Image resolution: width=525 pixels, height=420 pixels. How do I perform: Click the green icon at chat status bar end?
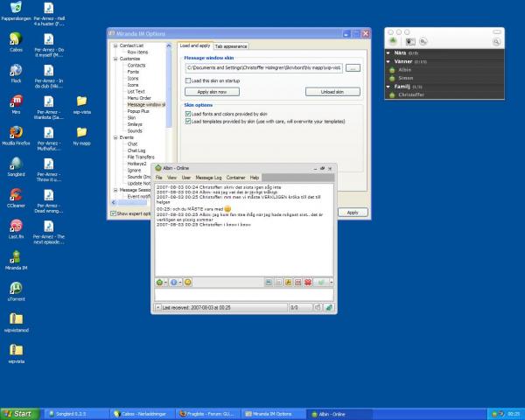coord(329,307)
